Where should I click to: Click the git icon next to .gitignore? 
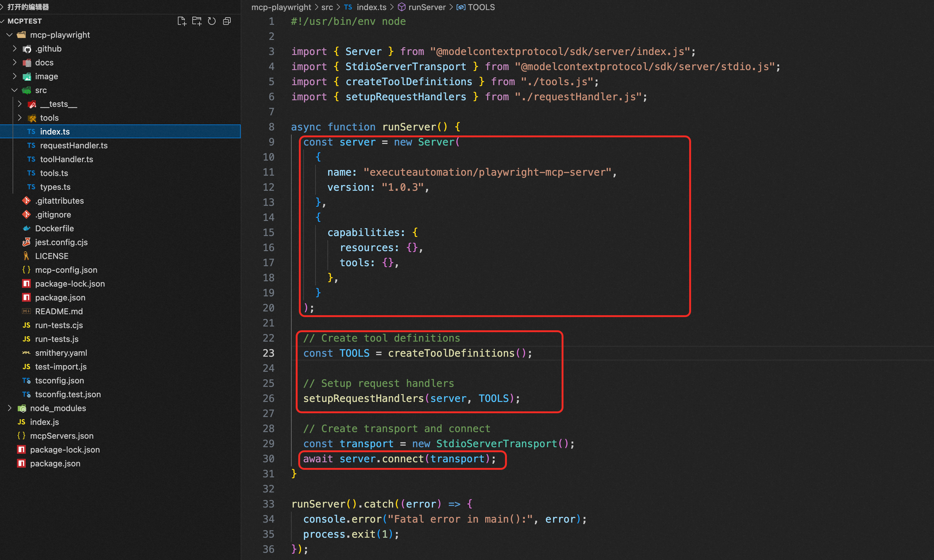[26, 214]
